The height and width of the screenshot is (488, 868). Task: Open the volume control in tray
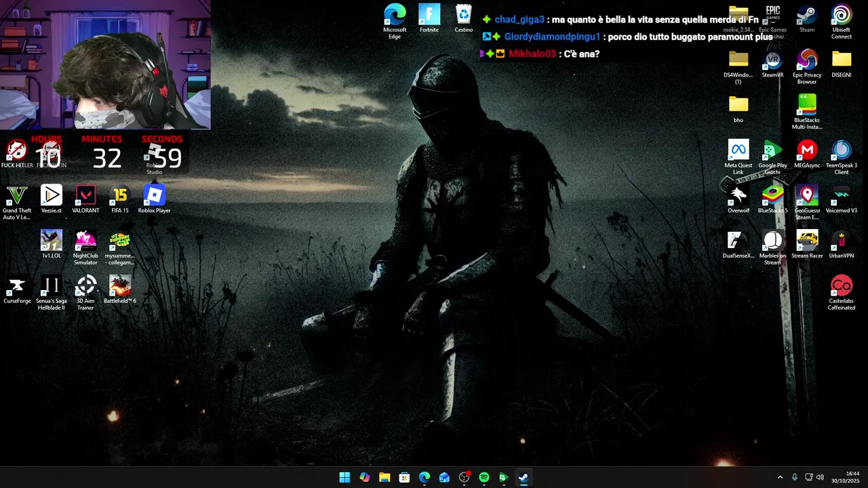click(x=821, y=477)
